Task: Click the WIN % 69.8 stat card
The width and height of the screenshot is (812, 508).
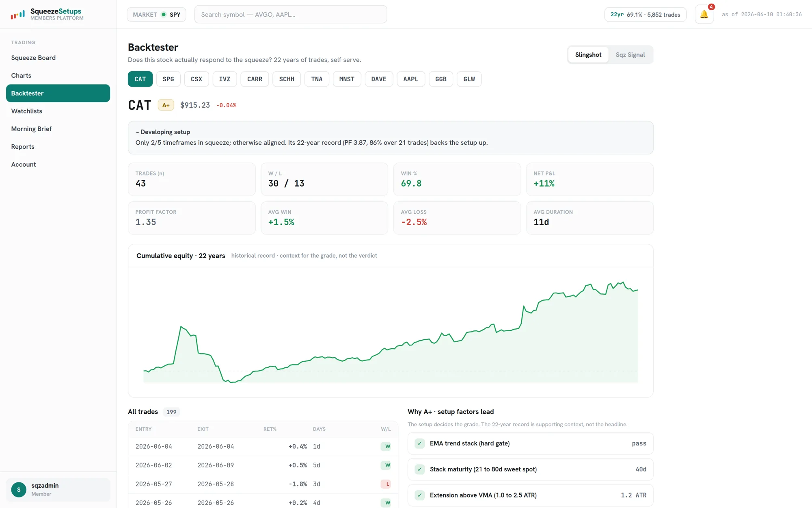Action: coord(457,179)
